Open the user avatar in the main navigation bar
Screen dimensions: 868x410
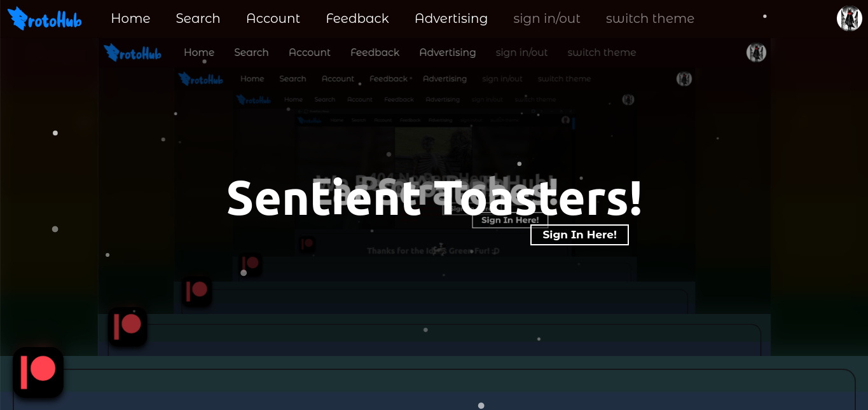click(x=849, y=18)
